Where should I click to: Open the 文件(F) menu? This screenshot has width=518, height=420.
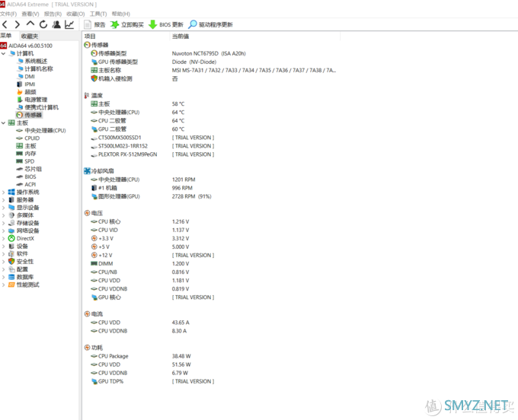tap(8, 14)
